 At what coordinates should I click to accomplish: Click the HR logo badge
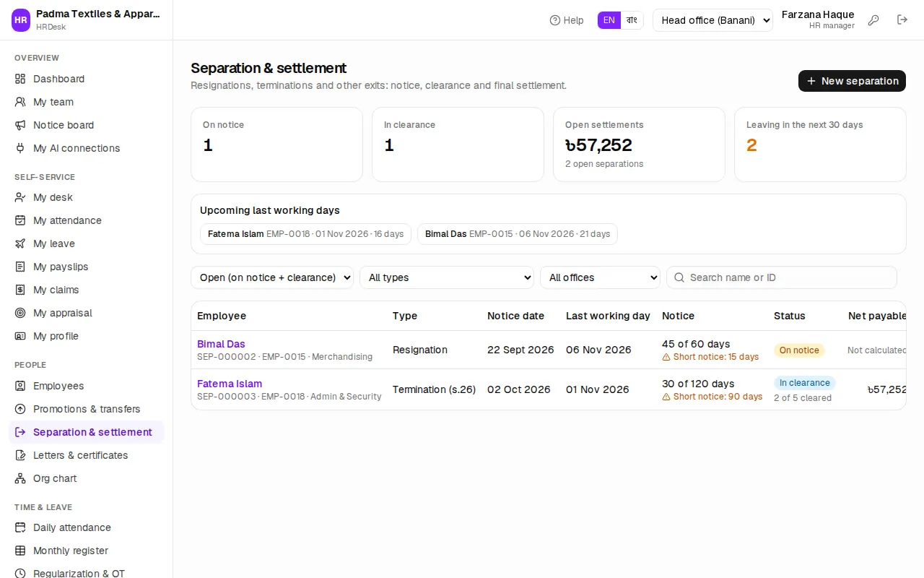pos(21,20)
